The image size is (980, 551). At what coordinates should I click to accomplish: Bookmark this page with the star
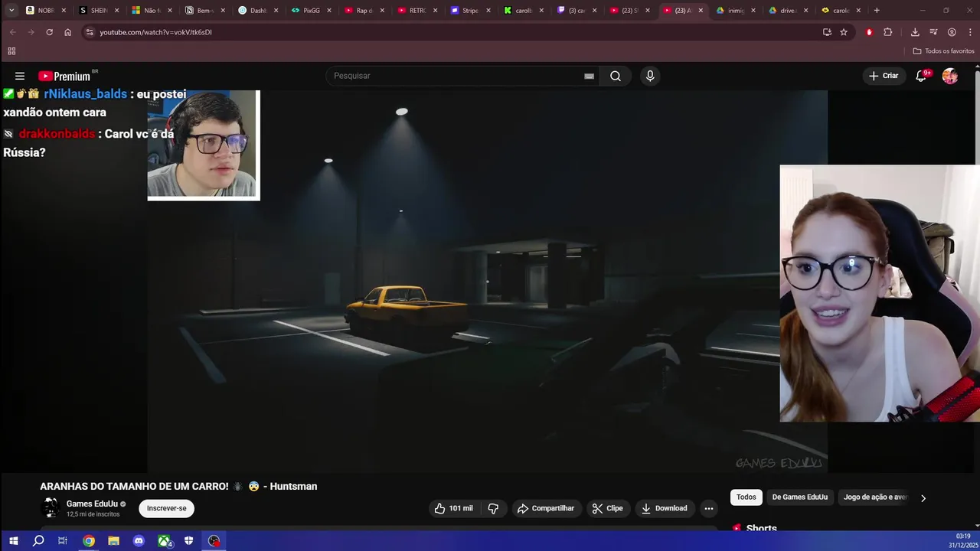pos(844,32)
